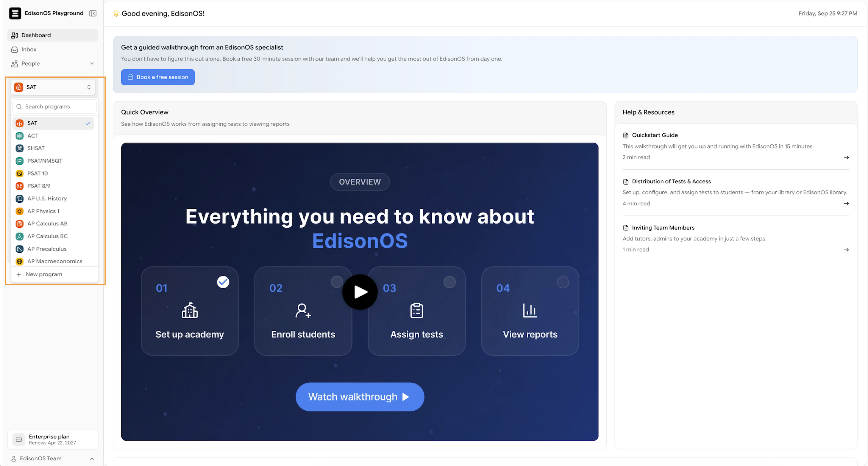Viewport: 868px width, 466px height.
Task: Click the AP Physics 1 icon
Action: 20,211
